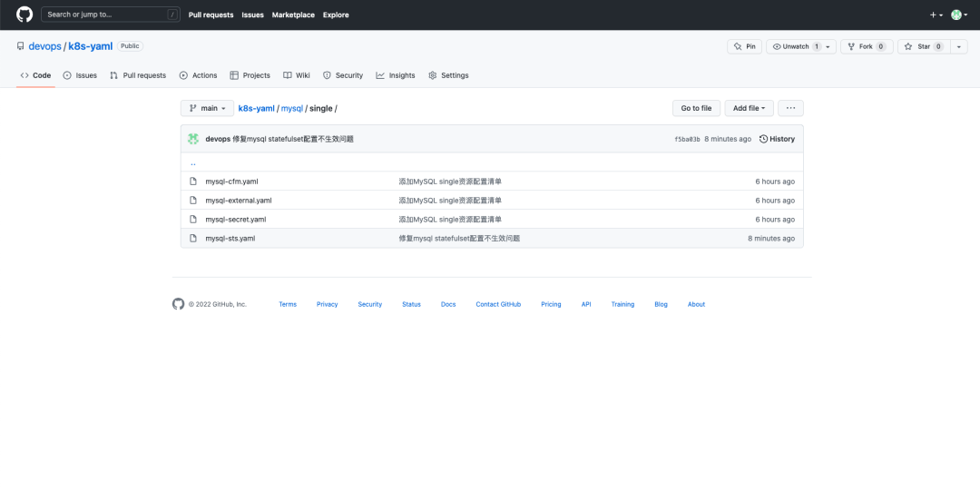Click file icon next to mysql-sts.yaml
980x491 pixels.
pos(193,239)
